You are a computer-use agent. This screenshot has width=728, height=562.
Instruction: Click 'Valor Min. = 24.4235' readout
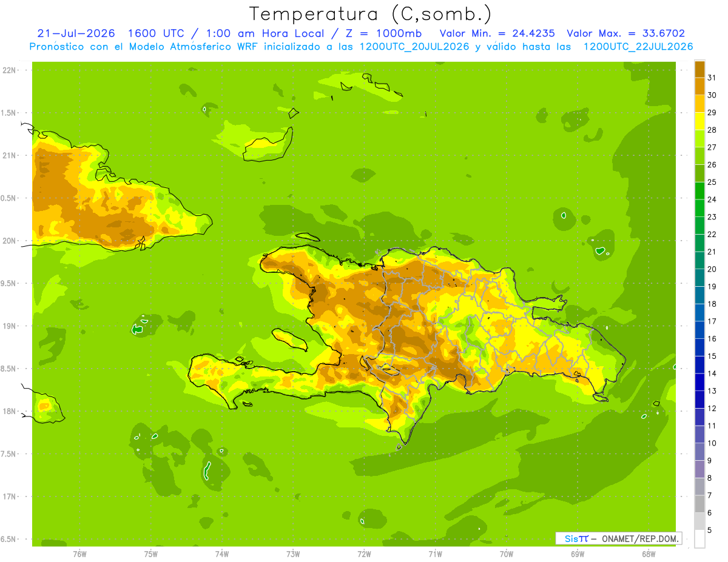coord(497,33)
